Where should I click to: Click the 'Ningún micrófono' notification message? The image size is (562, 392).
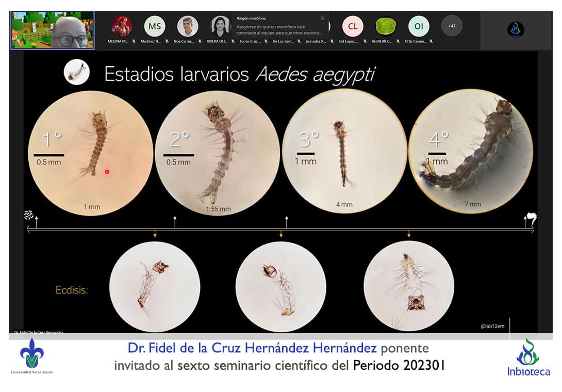point(278,26)
